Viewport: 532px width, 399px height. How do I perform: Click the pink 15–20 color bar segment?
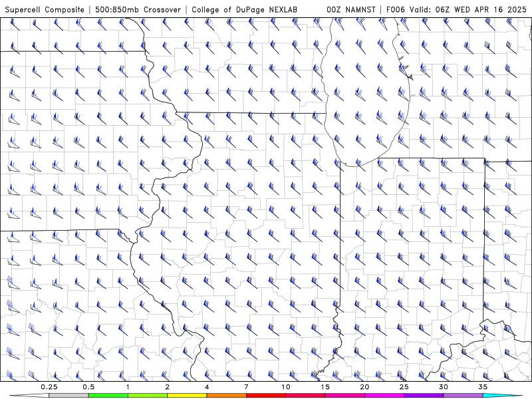coord(344,396)
